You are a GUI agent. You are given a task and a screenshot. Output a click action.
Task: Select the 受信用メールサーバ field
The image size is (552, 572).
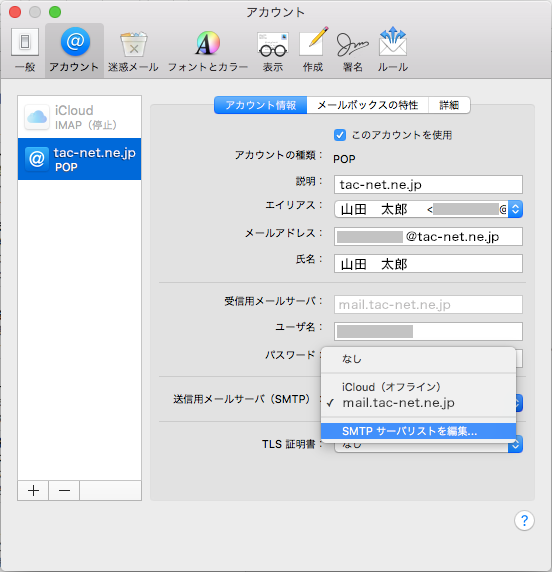click(x=428, y=305)
